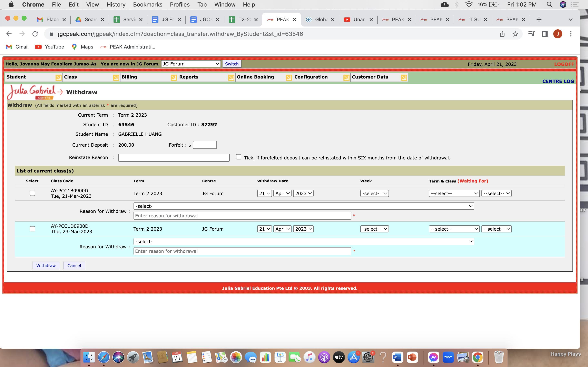Select the AY-PCC1D0900D class checkbox
This screenshot has width=588, height=367.
click(x=32, y=229)
